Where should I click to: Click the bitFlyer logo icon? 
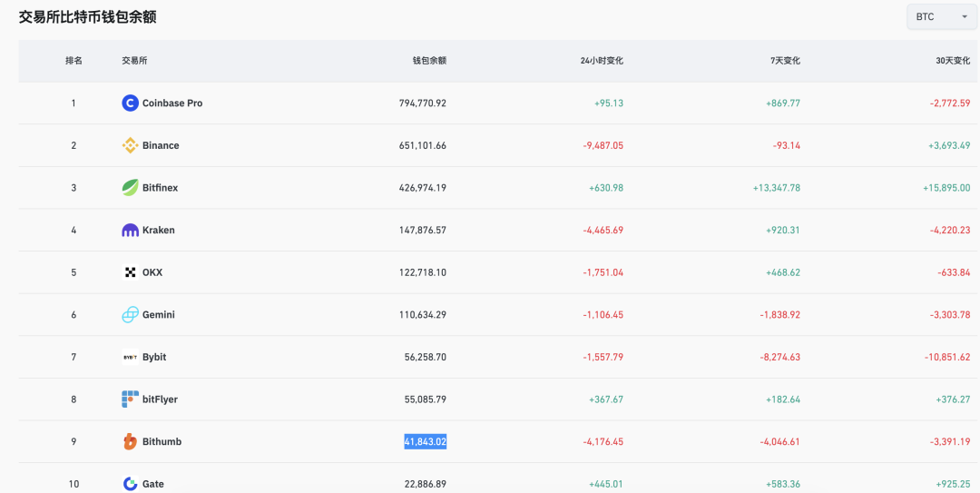coord(130,399)
